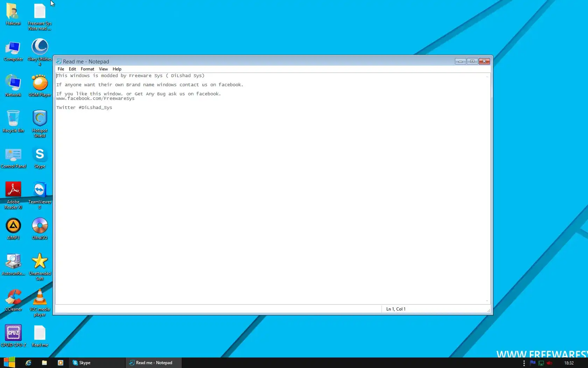Launch Glary Utilities 4 from desktop
Image resolution: width=588 pixels, height=368 pixels.
pyautogui.click(x=40, y=52)
